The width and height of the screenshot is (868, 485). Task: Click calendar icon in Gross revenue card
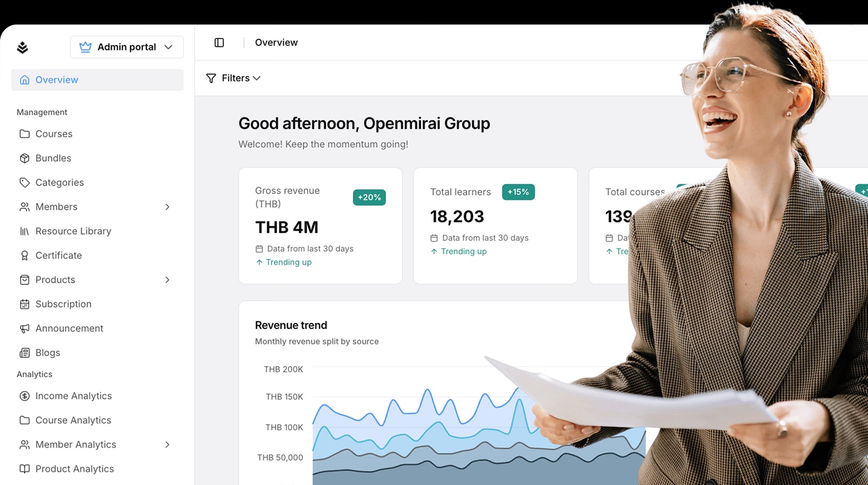(x=259, y=249)
